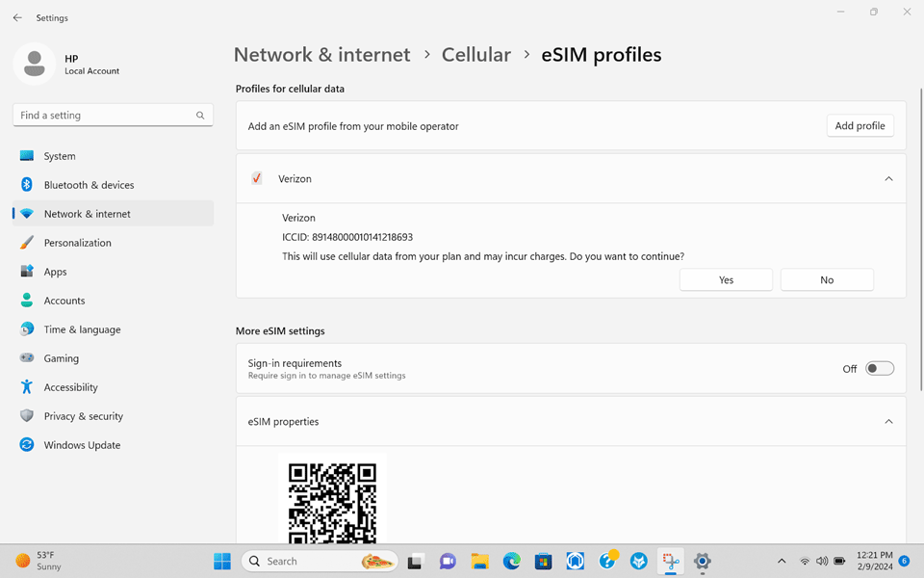Collapse the Verizon profile section

pos(888,178)
